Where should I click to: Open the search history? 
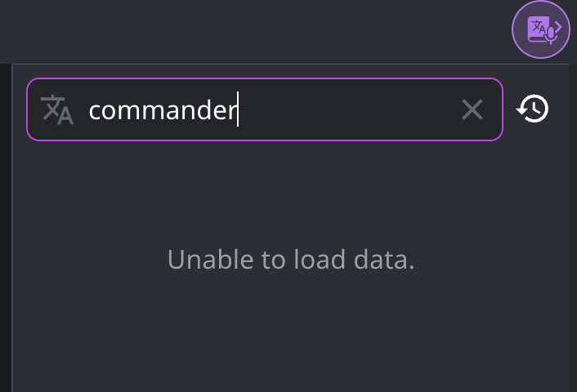pos(533,109)
